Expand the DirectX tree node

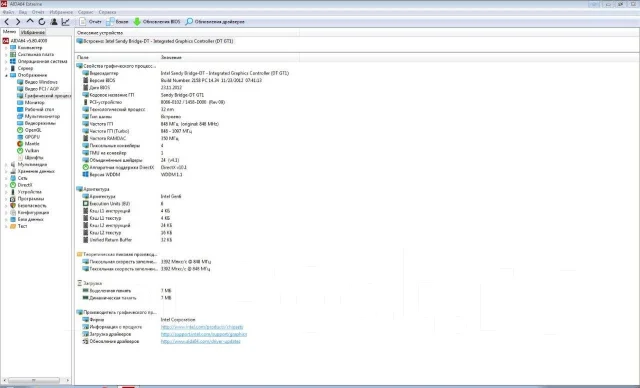click(6, 185)
